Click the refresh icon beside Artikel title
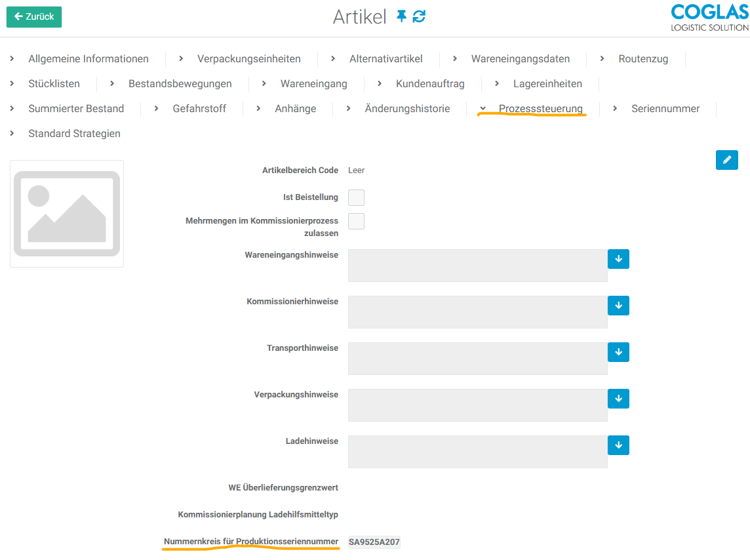This screenshot has width=750, height=560. [419, 16]
